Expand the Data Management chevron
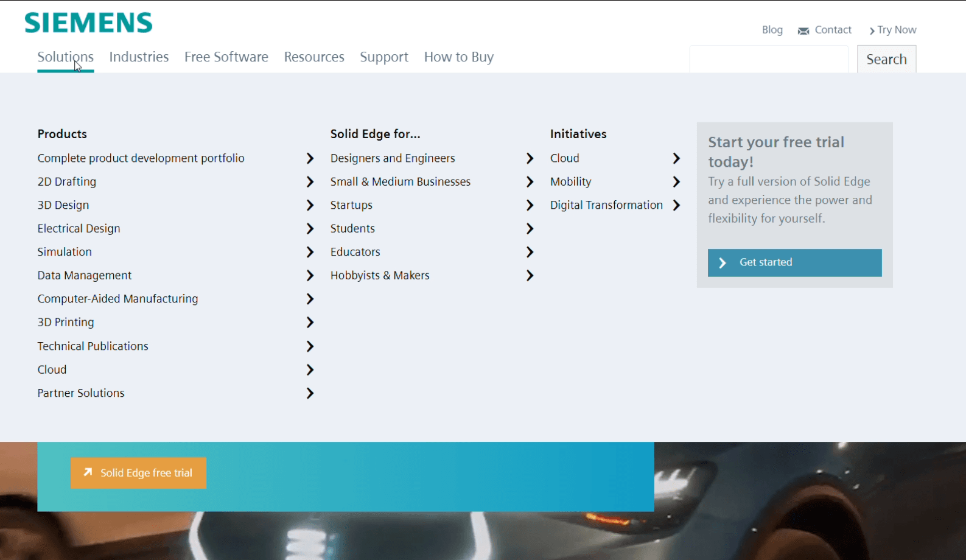The height and width of the screenshot is (560, 966). [310, 276]
